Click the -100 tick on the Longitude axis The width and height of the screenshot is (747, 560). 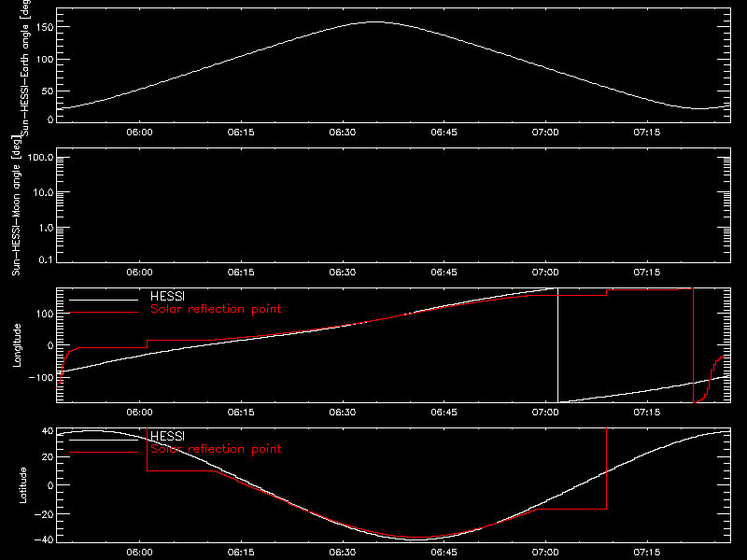pyautogui.click(x=41, y=378)
